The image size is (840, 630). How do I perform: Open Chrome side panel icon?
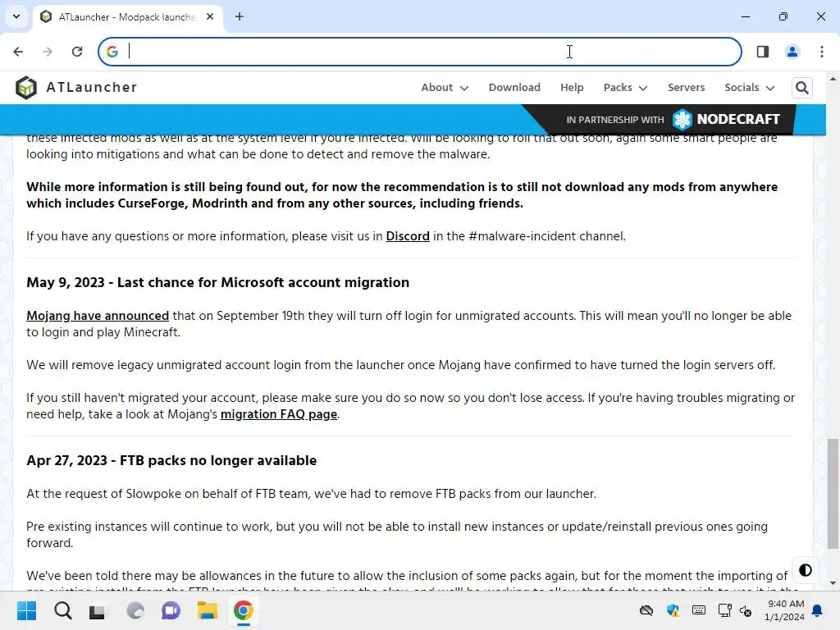pos(763,52)
